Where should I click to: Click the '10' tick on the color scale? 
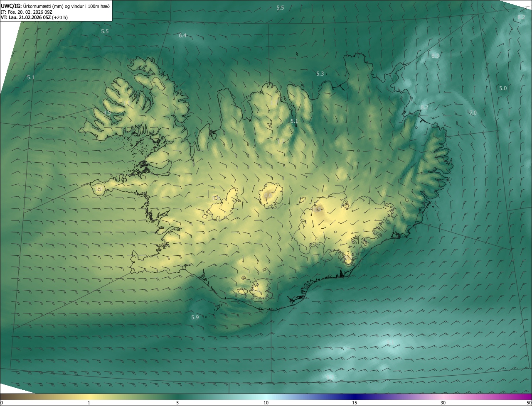point(266,403)
